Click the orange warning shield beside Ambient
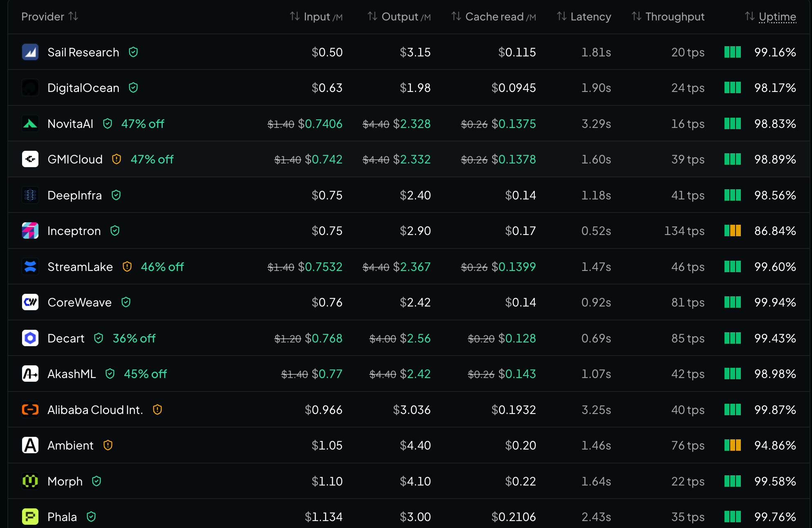Image resolution: width=812 pixels, height=528 pixels. click(x=108, y=445)
